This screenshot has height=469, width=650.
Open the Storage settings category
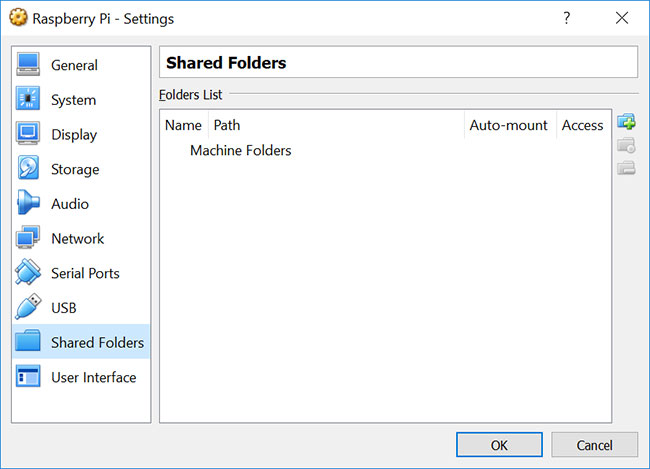coord(81,169)
